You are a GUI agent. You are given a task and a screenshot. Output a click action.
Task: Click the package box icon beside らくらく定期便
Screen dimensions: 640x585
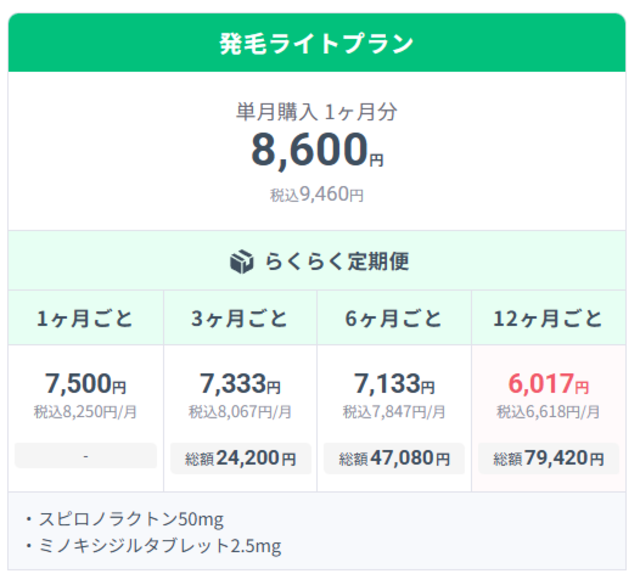click(x=241, y=262)
